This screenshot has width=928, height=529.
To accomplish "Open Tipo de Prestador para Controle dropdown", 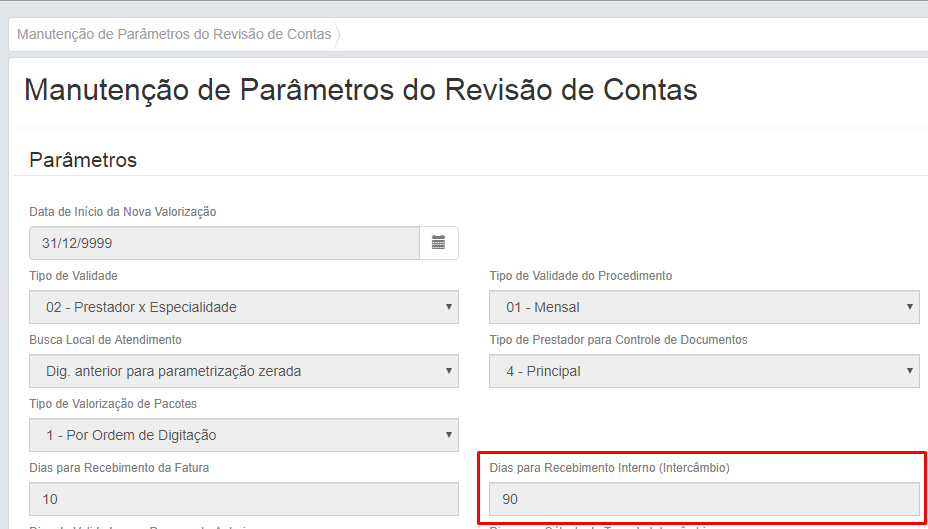I will click(x=704, y=371).
